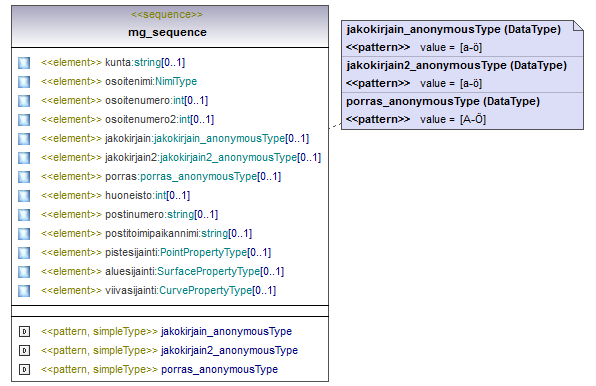Image resolution: width=596 pixels, height=386 pixels.
Task: Click the datatype icon beside simpleType porras_anonymousType
Action: 24,369
